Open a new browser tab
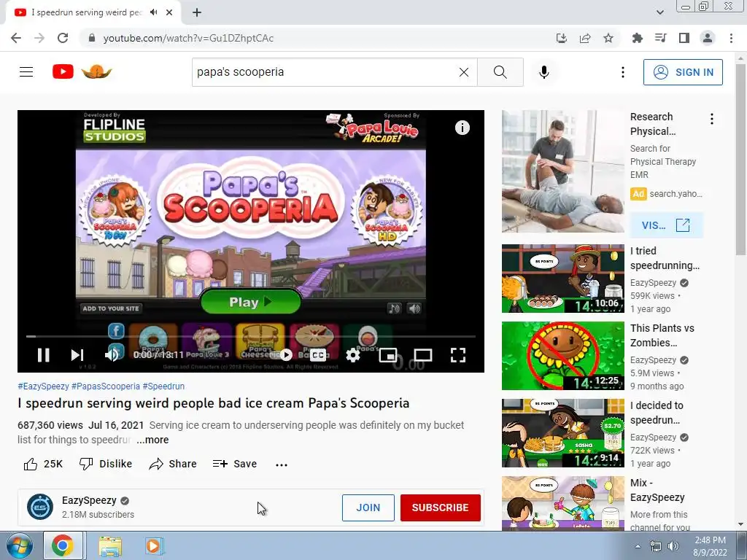 197,12
